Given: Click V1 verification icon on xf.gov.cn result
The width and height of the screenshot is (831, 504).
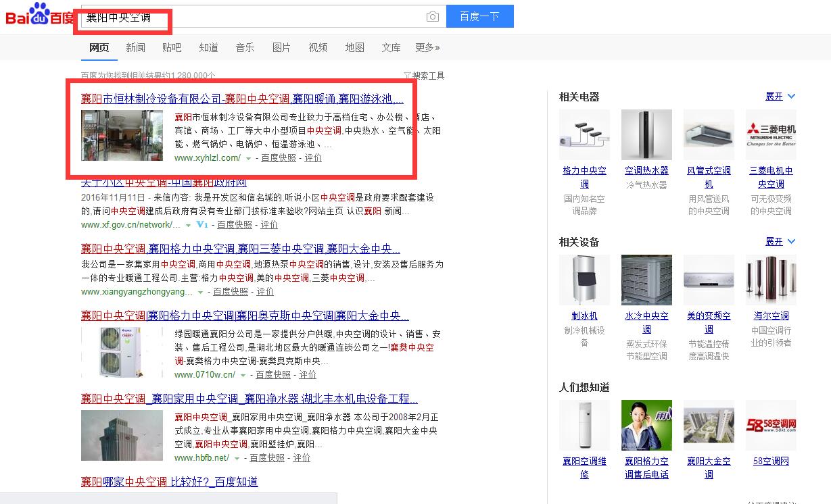Looking at the screenshot, I should (x=201, y=224).
